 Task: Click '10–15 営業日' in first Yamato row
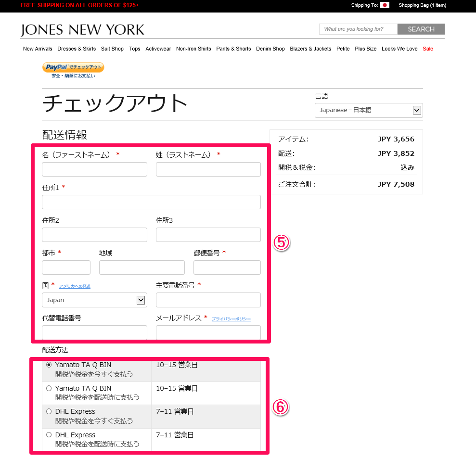coord(177,365)
